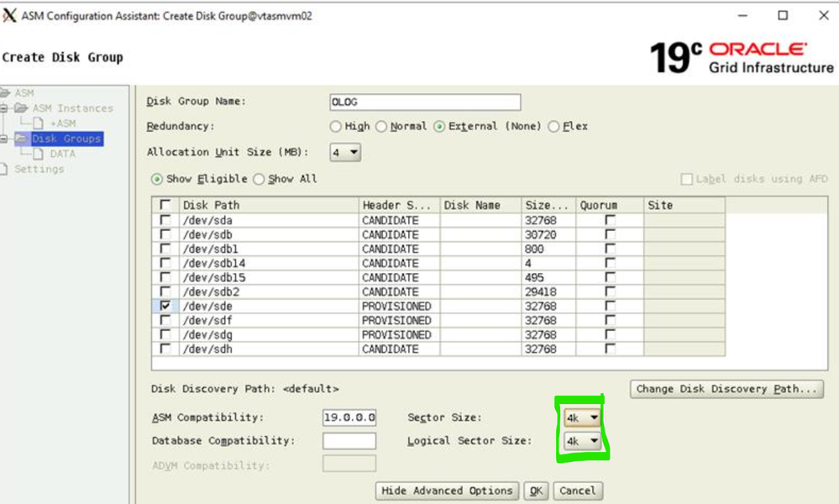839x504 pixels.
Task: Check the /dev/sdb1 disk checkbox
Action: pos(165,249)
